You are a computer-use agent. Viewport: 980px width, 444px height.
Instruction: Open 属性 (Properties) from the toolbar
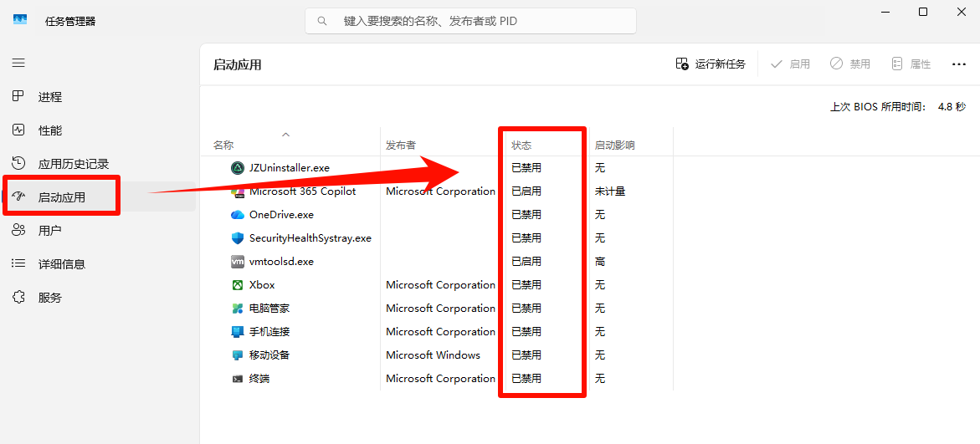(911, 64)
